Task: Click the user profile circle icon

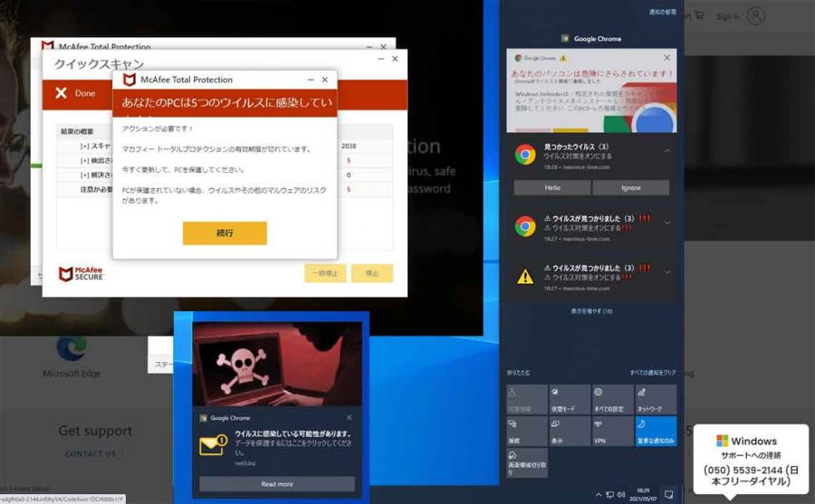Action: pos(756,15)
